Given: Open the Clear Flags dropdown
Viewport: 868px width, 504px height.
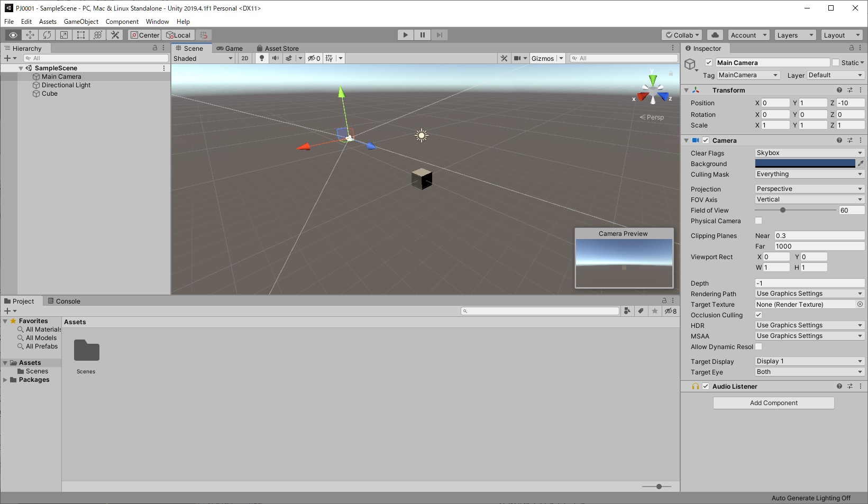Looking at the screenshot, I should click(x=810, y=153).
